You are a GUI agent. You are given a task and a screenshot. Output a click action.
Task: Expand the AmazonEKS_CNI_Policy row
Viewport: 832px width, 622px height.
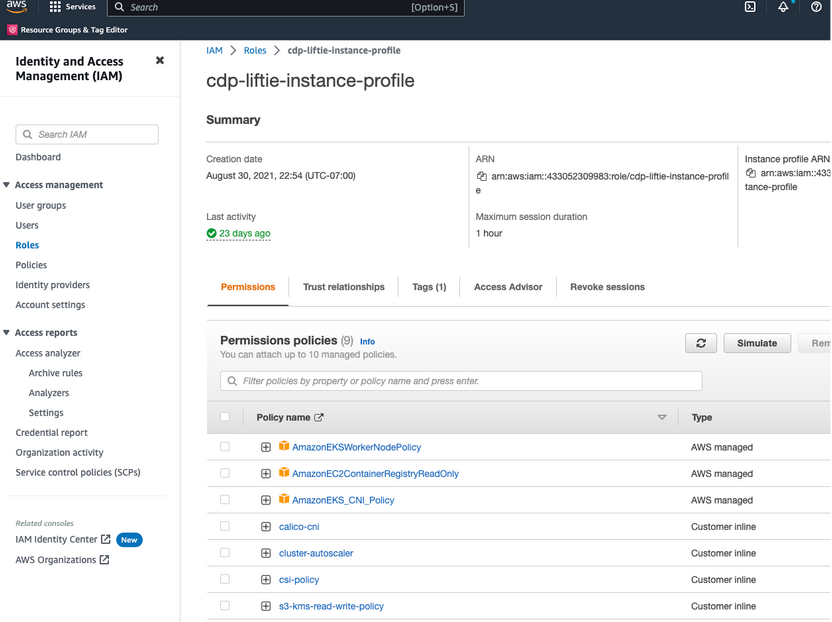[x=266, y=500]
